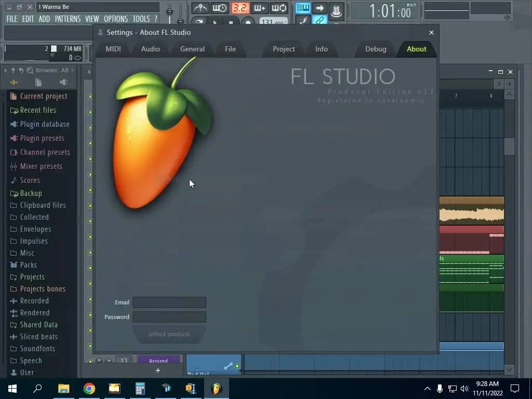
Task: Open the FILE menu
Action: (x=12, y=19)
